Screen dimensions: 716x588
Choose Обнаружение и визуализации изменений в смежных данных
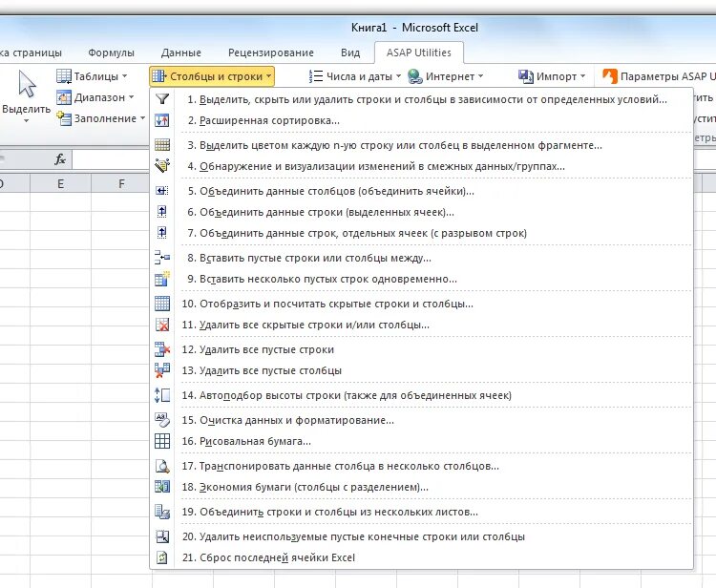[x=422, y=166]
